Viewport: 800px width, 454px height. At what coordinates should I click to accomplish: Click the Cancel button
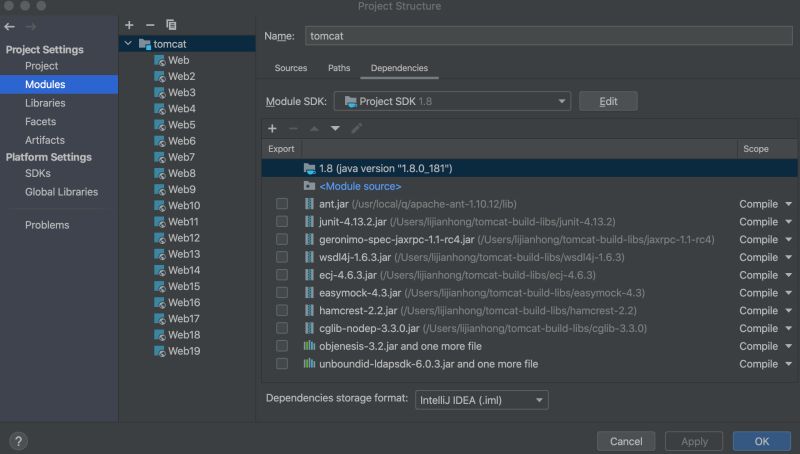626,441
